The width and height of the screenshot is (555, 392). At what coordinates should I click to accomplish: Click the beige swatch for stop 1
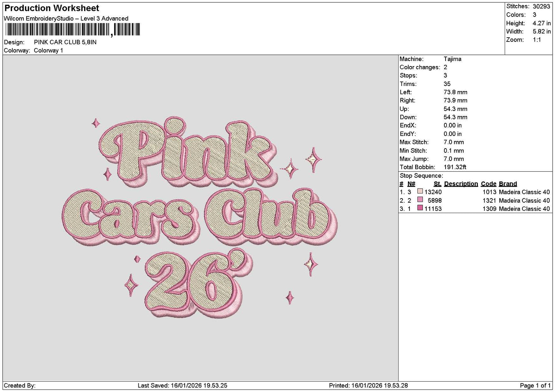pos(420,191)
